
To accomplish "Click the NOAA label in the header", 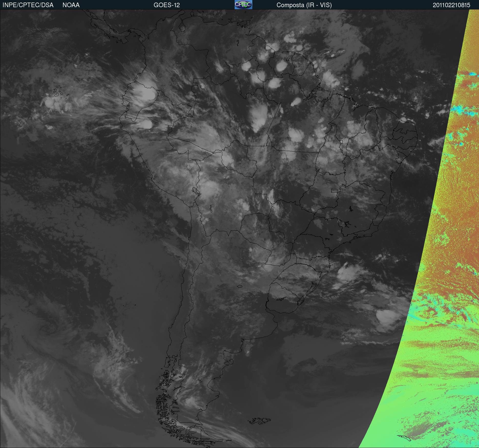I will click(71, 5).
